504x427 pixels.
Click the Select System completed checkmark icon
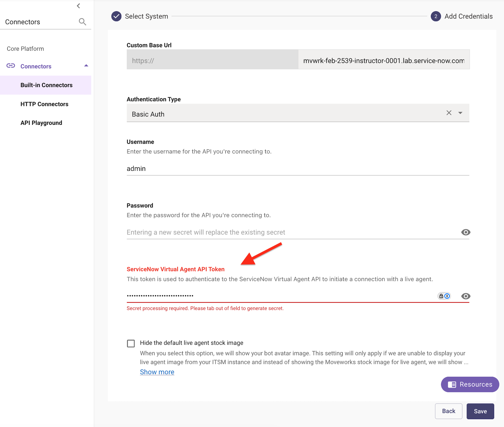click(x=116, y=16)
